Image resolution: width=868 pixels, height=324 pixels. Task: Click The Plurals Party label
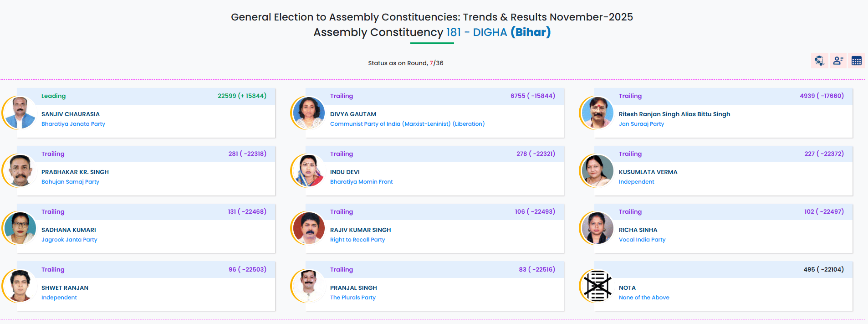[x=353, y=298]
